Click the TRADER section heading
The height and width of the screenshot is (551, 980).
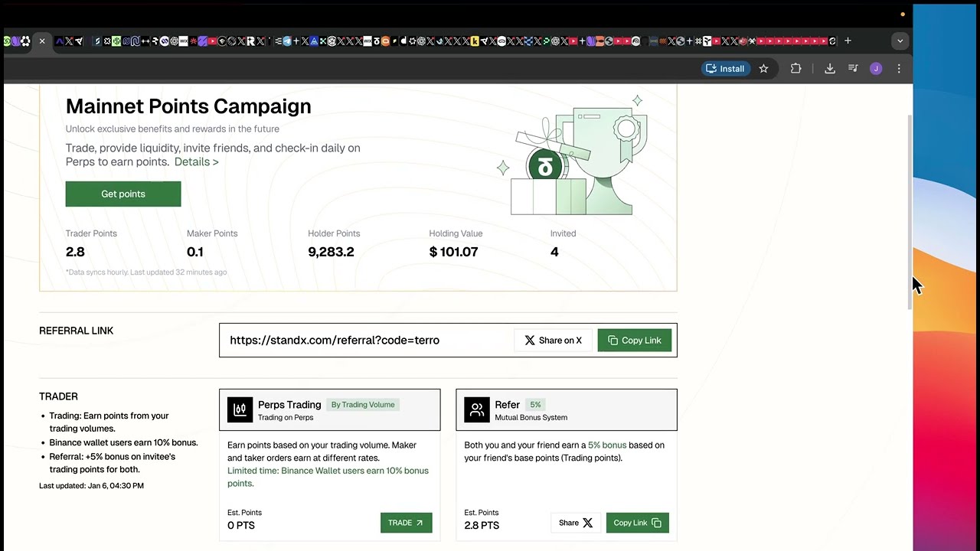coord(58,396)
